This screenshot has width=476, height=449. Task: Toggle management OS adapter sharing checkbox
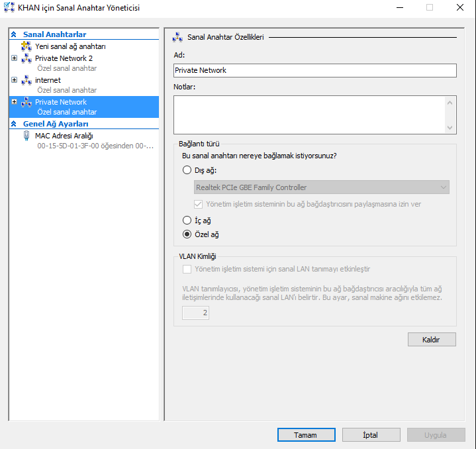(x=198, y=204)
